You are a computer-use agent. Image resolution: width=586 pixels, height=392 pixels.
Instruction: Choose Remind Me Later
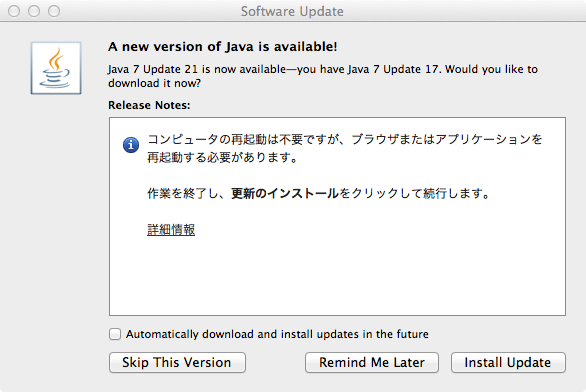372,362
